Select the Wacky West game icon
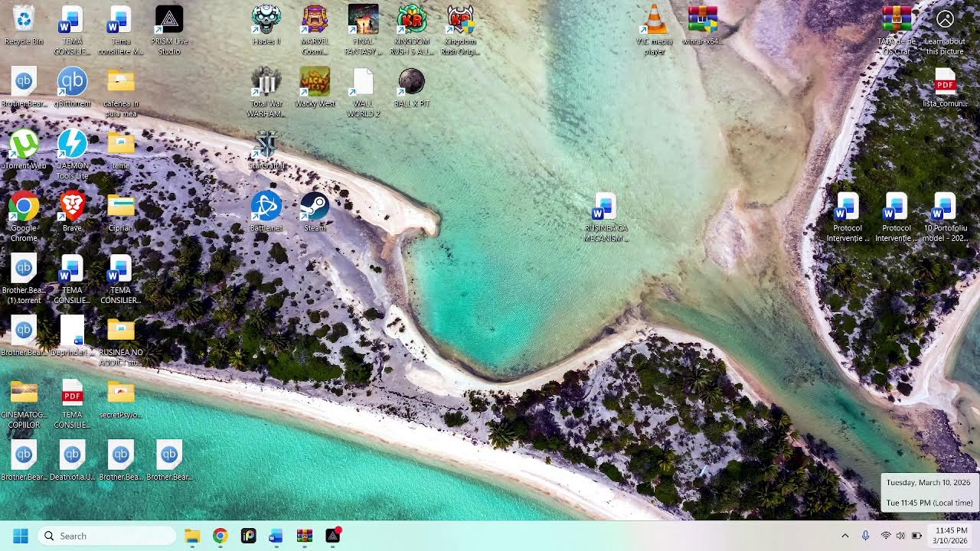980x551 pixels. click(315, 87)
